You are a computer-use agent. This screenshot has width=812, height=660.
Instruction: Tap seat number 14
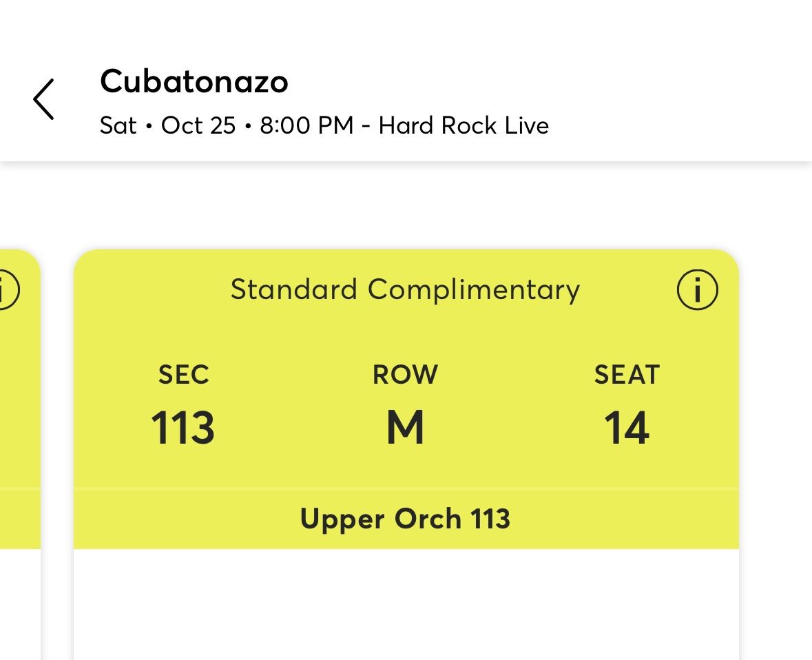(627, 428)
